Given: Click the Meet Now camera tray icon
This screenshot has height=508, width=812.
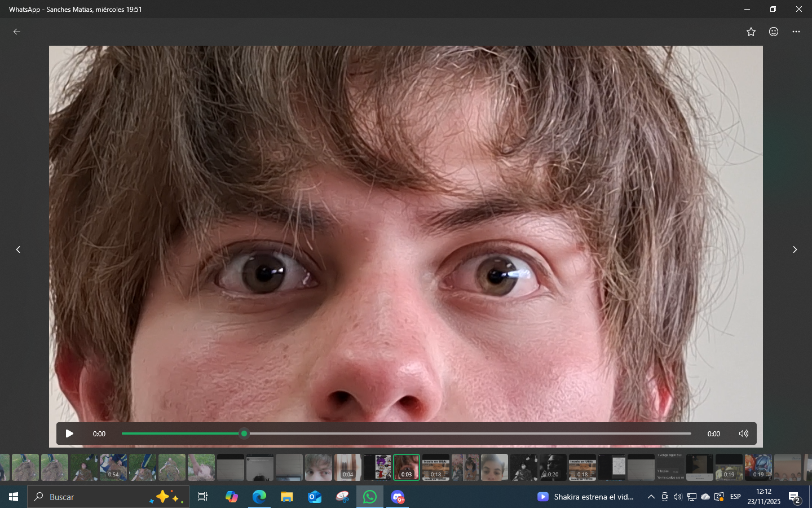Looking at the screenshot, I should [665, 497].
